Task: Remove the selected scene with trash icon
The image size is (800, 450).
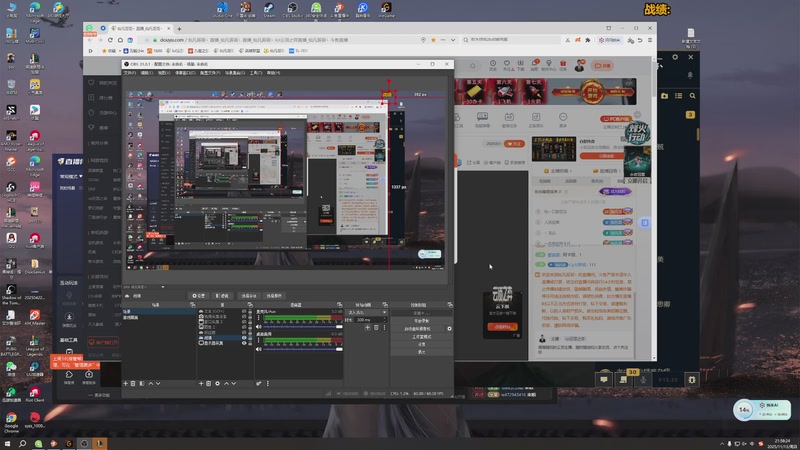Action: click(133, 383)
